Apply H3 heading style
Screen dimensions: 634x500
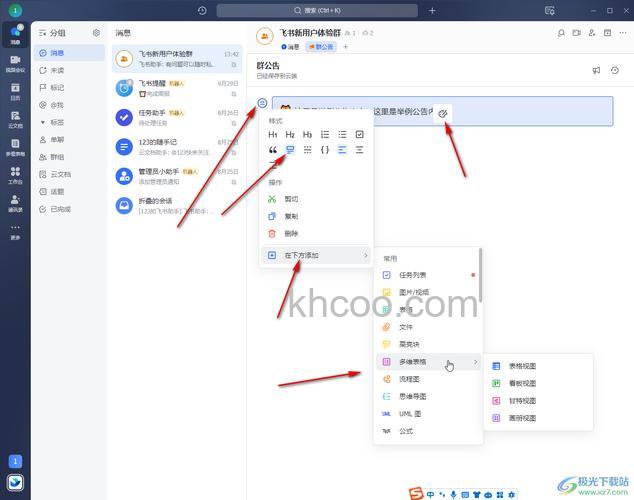(x=307, y=134)
